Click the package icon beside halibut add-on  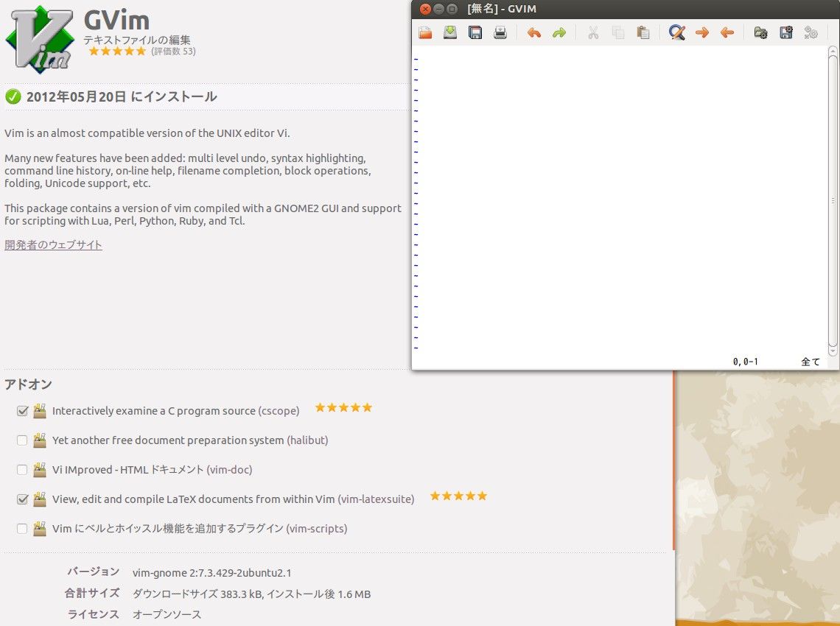(40, 440)
